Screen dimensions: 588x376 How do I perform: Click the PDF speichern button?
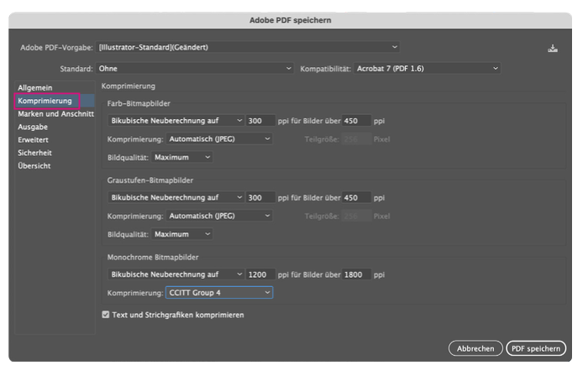[535, 347]
